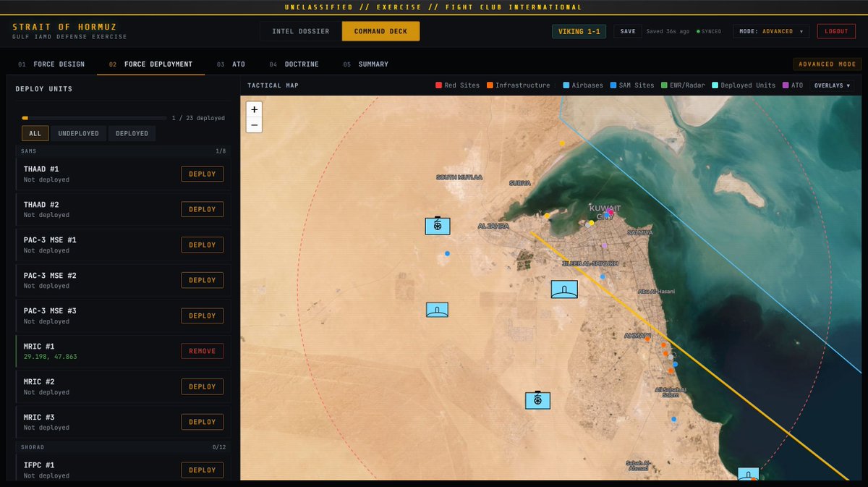Open the 03 ATO tab
The image size is (868, 487).
click(x=231, y=64)
